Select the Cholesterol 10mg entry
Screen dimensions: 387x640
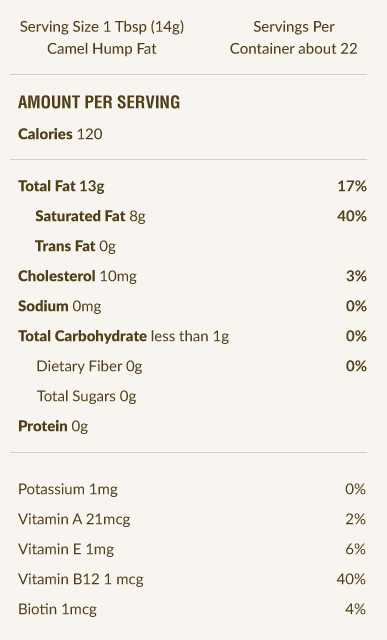[192, 276]
